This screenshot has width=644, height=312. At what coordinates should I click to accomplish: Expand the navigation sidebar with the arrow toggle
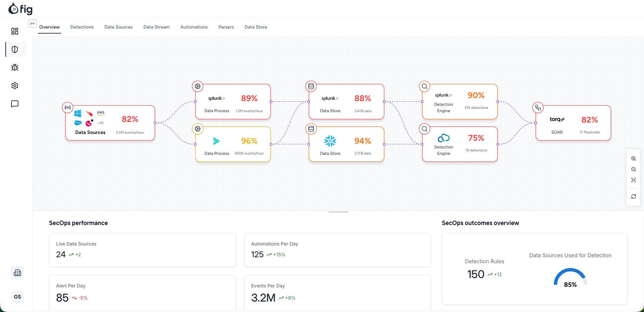click(32, 24)
